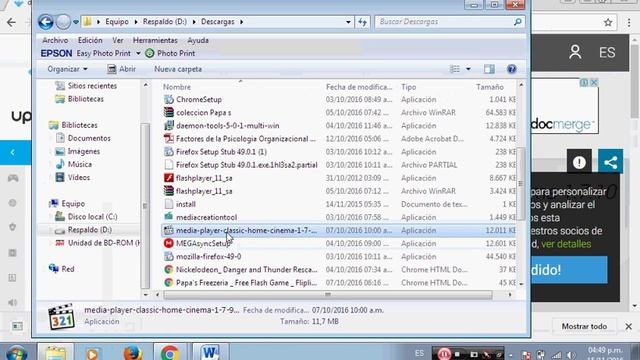Open address bar history dropdown arrow
Screen dimensions: 640x360
348,22
